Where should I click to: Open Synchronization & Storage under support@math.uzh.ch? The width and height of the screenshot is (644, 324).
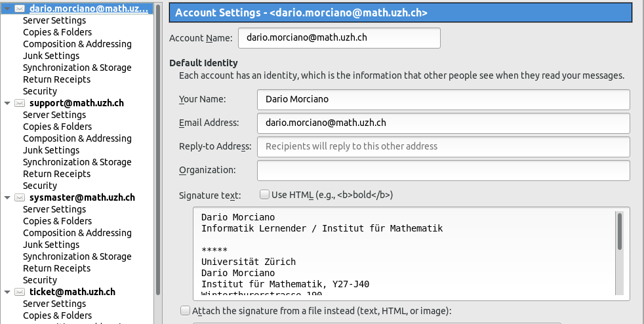tap(77, 162)
